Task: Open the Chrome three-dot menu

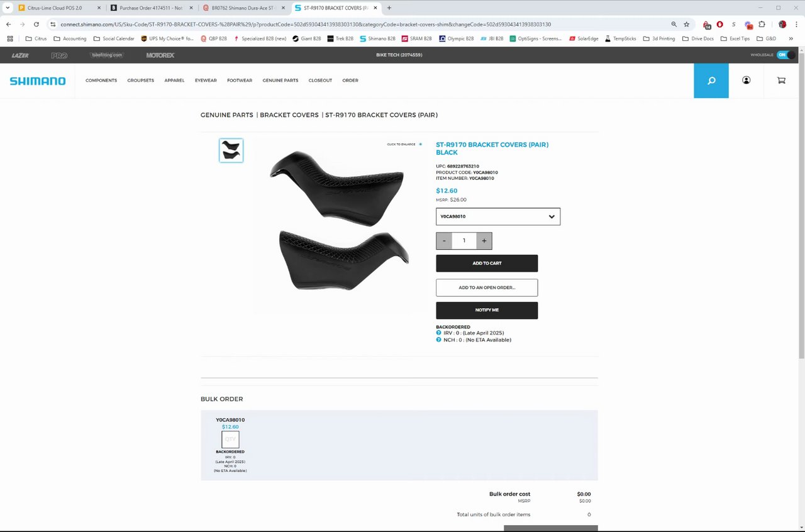Action: (x=796, y=24)
